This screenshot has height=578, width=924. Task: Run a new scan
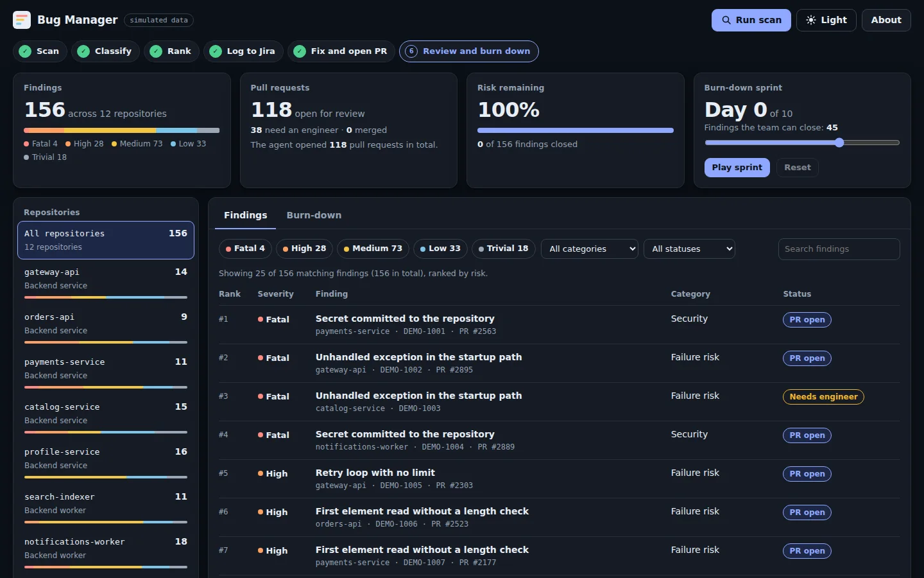pos(751,20)
